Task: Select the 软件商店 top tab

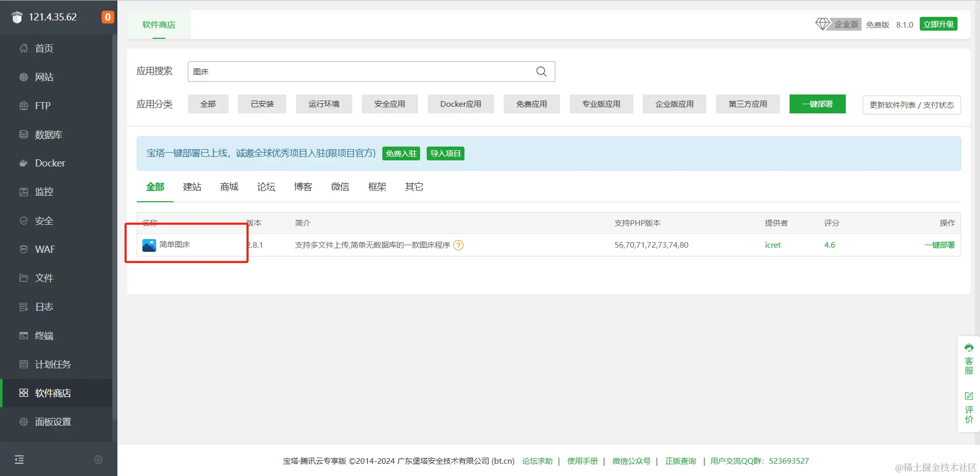Action: coord(159,25)
